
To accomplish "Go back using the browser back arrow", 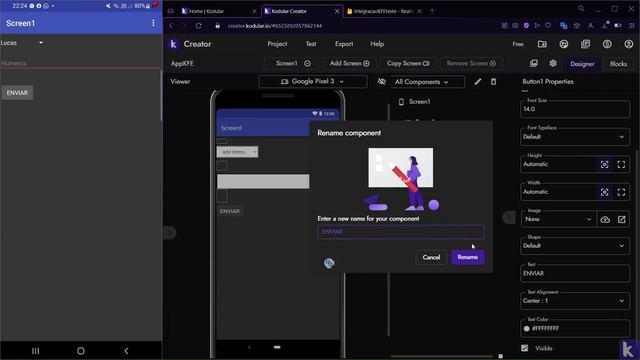I will coord(171,26).
